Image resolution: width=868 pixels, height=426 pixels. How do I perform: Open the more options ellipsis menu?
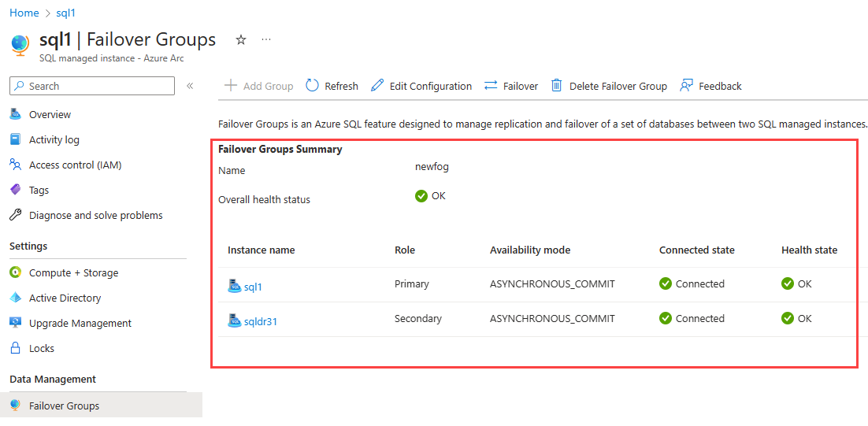pos(266,40)
